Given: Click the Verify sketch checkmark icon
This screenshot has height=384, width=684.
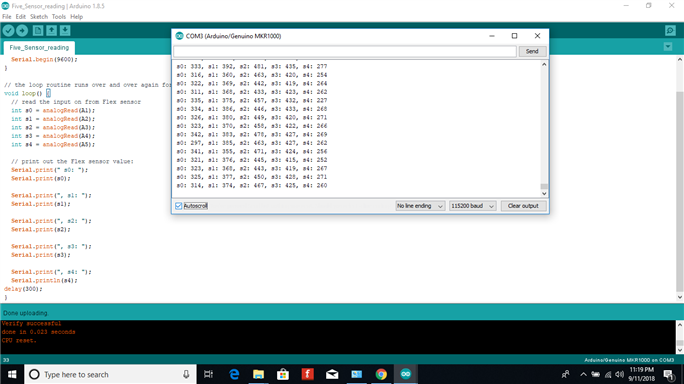Looking at the screenshot, I should point(8,31).
